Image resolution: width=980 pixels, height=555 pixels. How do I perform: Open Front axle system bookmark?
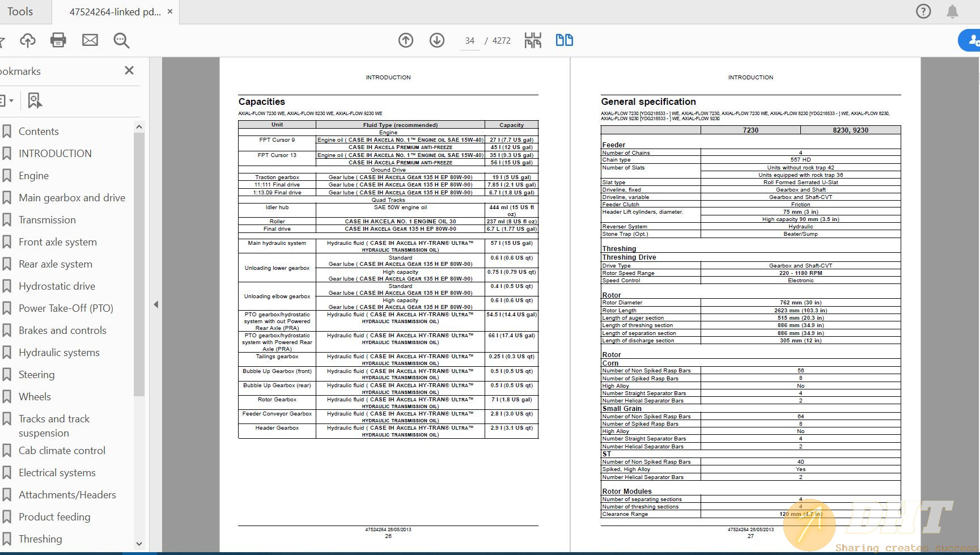click(58, 242)
